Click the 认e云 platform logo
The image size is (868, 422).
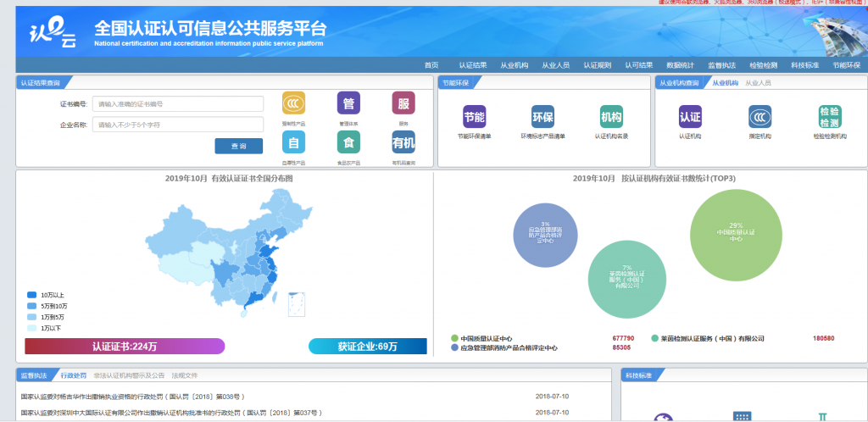click(53, 33)
